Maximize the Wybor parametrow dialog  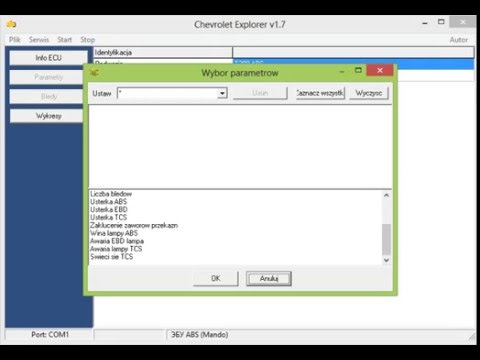358,70
